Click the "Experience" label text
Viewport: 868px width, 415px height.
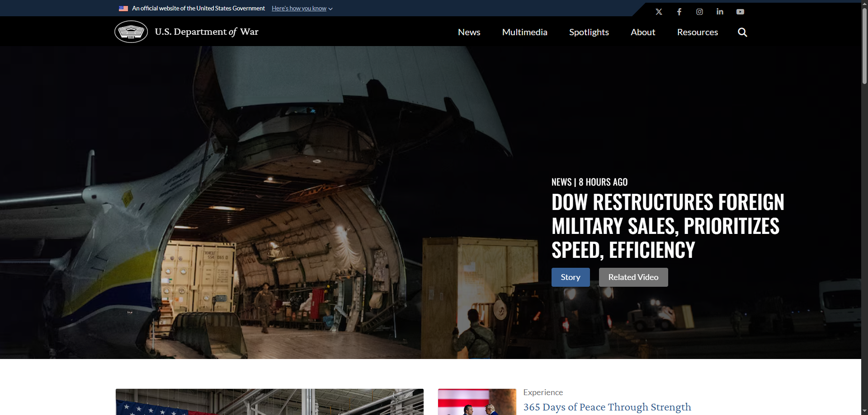point(543,392)
